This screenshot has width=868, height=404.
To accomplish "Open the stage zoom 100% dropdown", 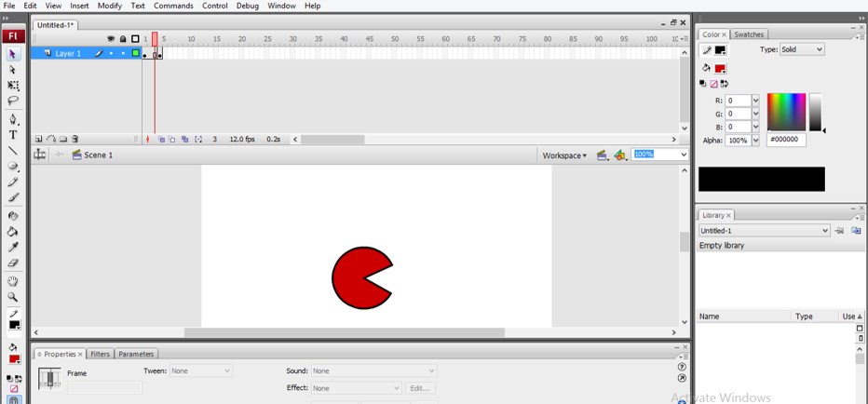I will (684, 155).
